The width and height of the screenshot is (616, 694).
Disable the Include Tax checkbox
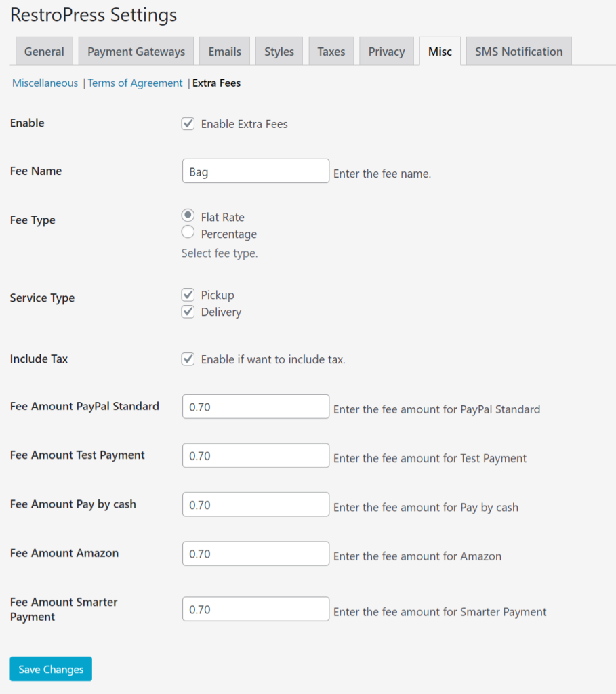point(188,359)
